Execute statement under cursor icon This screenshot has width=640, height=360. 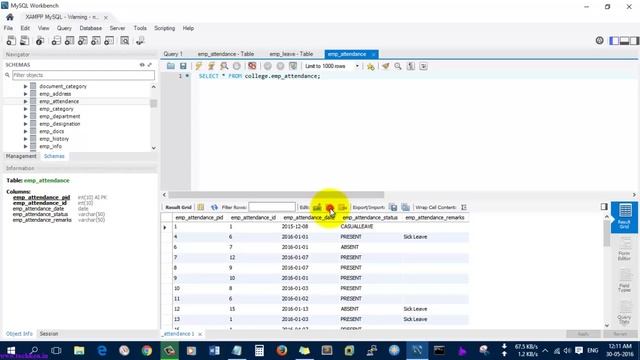(211, 66)
